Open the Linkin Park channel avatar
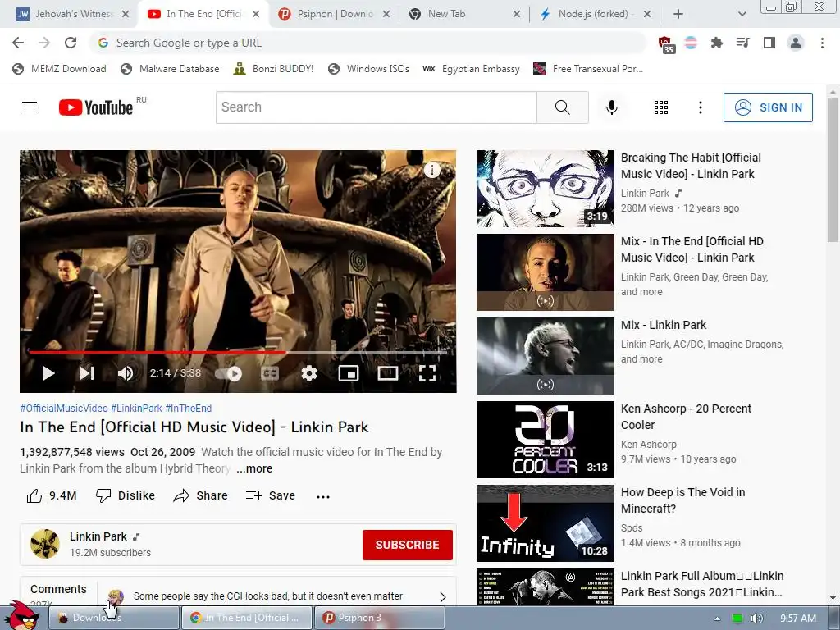The height and width of the screenshot is (630, 840). (45, 544)
